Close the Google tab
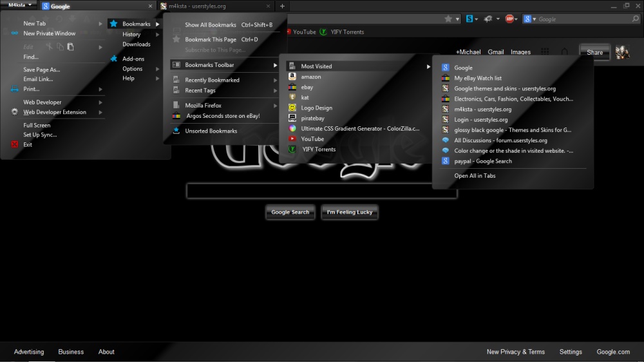The width and height of the screenshot is (644, 362). coord(150,6)
